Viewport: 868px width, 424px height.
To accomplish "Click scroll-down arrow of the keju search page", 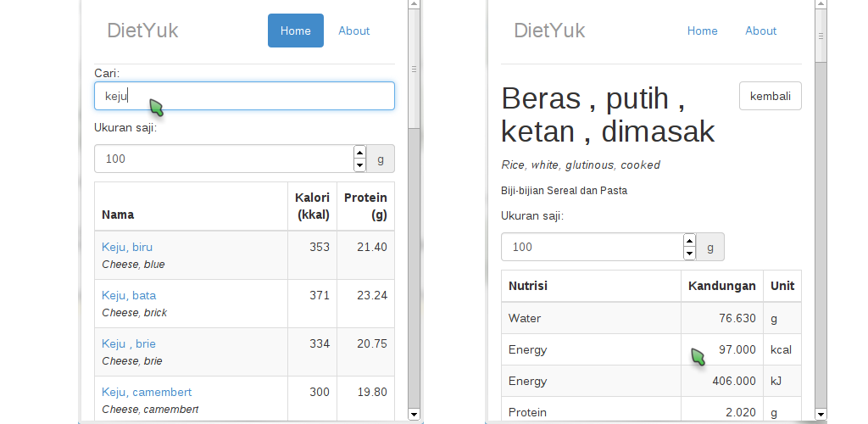I will click(414, 414).
